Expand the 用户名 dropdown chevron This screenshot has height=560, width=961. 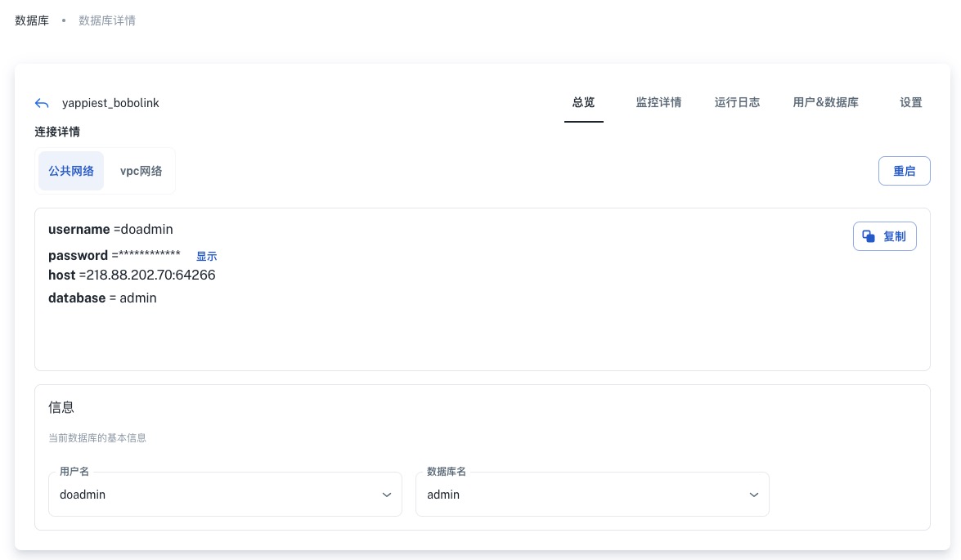(x=387, y=495)
